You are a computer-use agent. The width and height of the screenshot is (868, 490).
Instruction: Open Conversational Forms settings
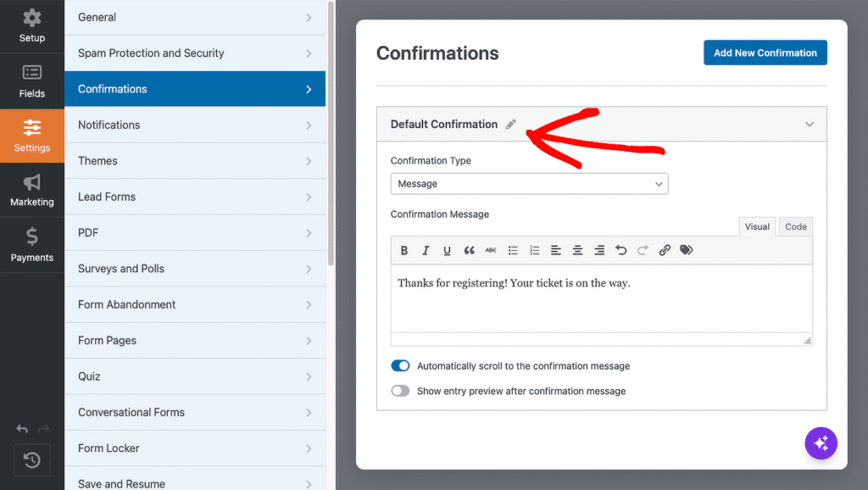pyautogui.click(x=195, y=413)
